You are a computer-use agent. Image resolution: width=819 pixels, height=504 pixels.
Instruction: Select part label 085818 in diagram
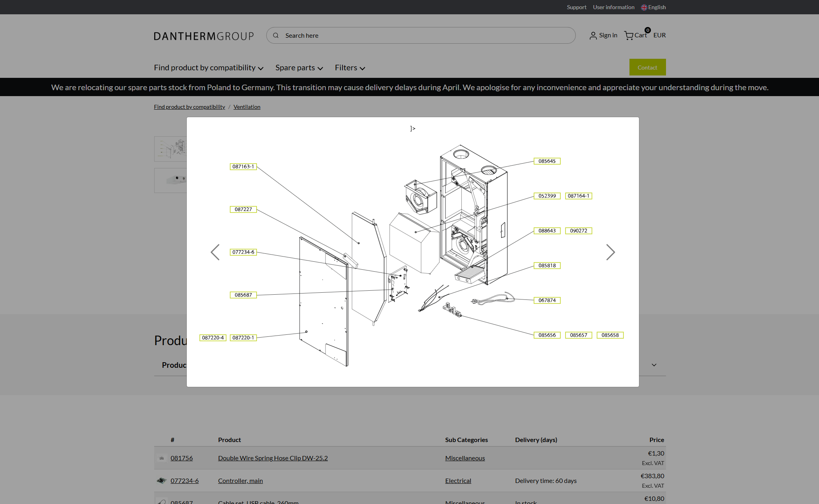click(x=547, y=266)
